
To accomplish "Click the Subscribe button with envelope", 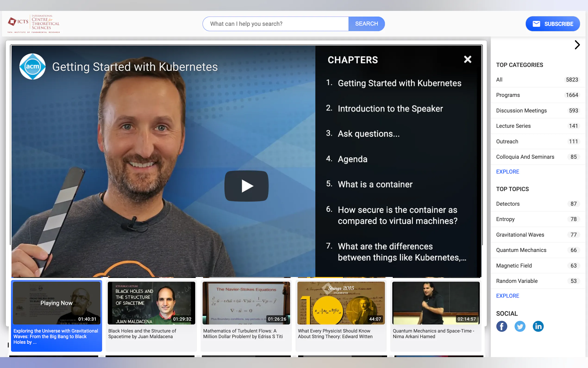I will point(553,24).
